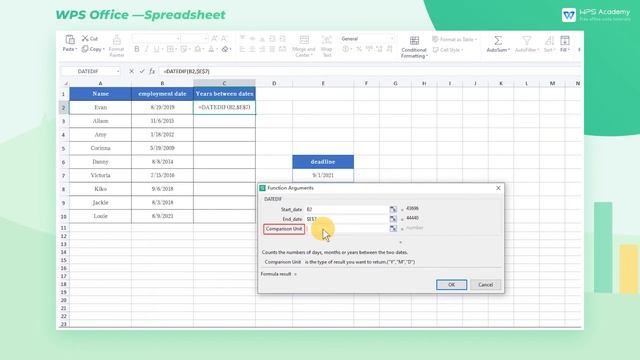
Task: Click Cell Style button
Action: 448,50
